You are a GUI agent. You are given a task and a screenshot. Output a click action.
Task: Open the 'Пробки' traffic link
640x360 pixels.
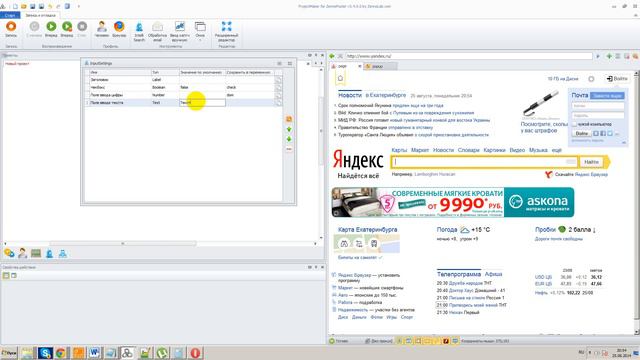[545, 230]
